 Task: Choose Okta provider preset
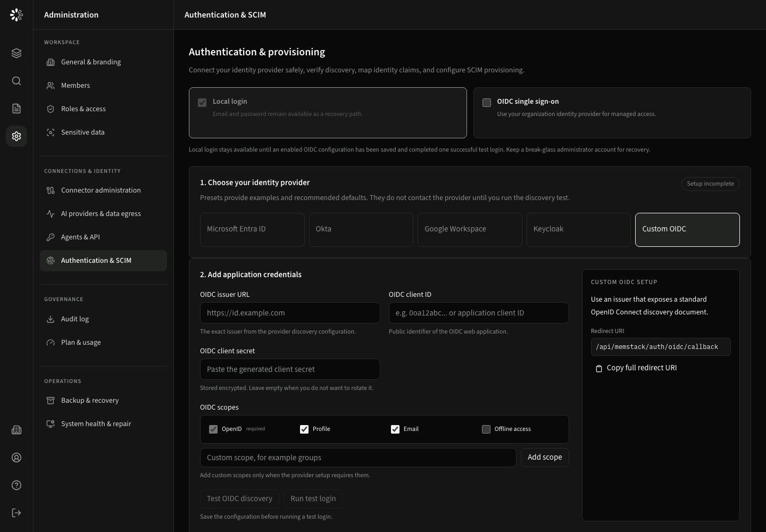[361, 230]
